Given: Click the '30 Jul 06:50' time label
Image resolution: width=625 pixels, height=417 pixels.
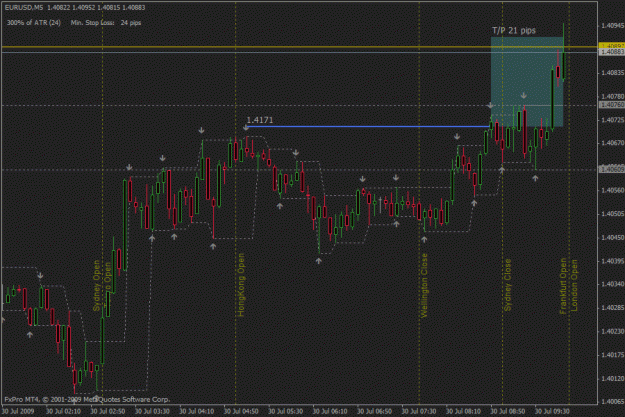Looking at the screenshot, I should [x=374, y=411].
